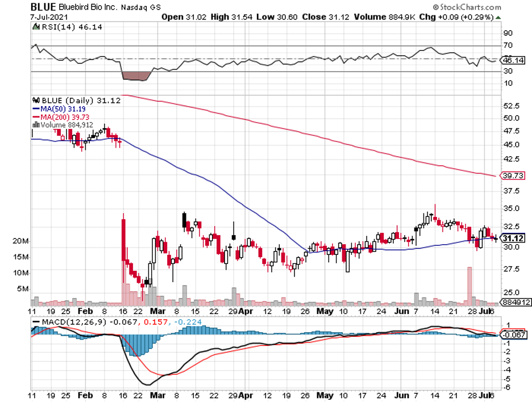Click the 5M volume axis label
Image resolution: width=532 pixels, height=402 pixels.
[23, 288]
